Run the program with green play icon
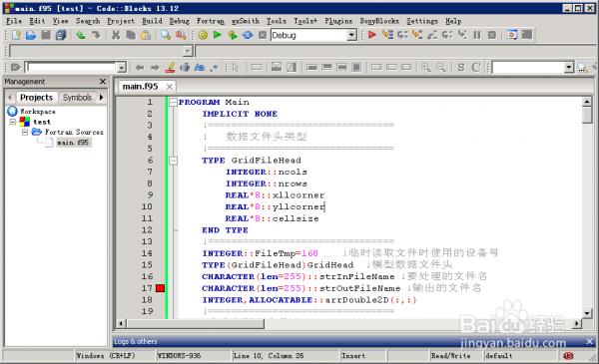Image resolution: width=599 pixels, height=364 pixels. (218, 35)
